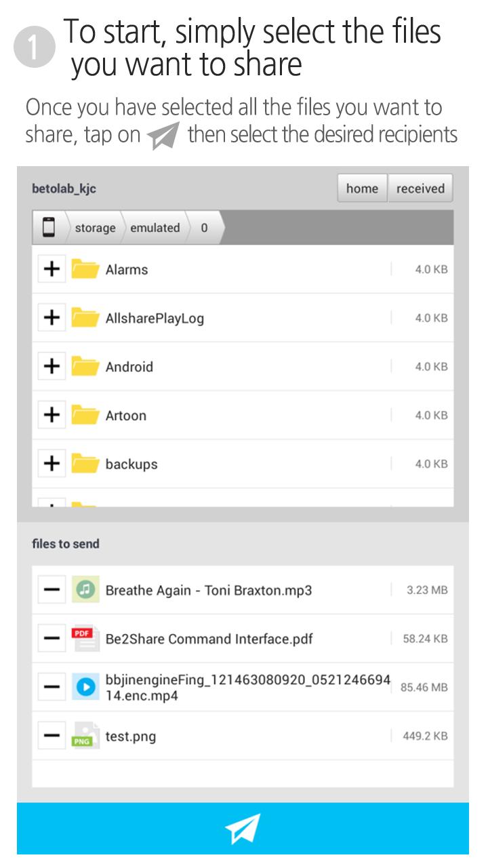
Task: Tap the PNG icon for test.png
Action: pyautogui.click(x=85, y=736)
